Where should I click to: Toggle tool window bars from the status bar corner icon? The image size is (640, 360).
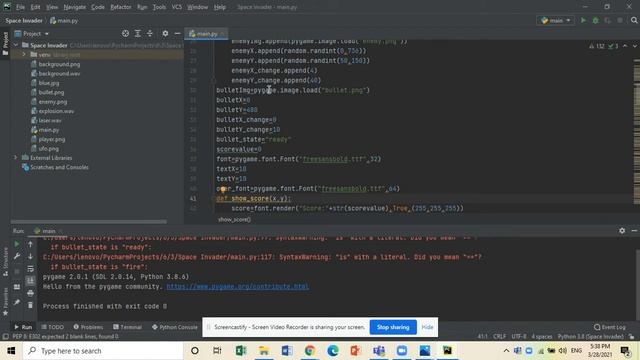(x=5, y=337)
